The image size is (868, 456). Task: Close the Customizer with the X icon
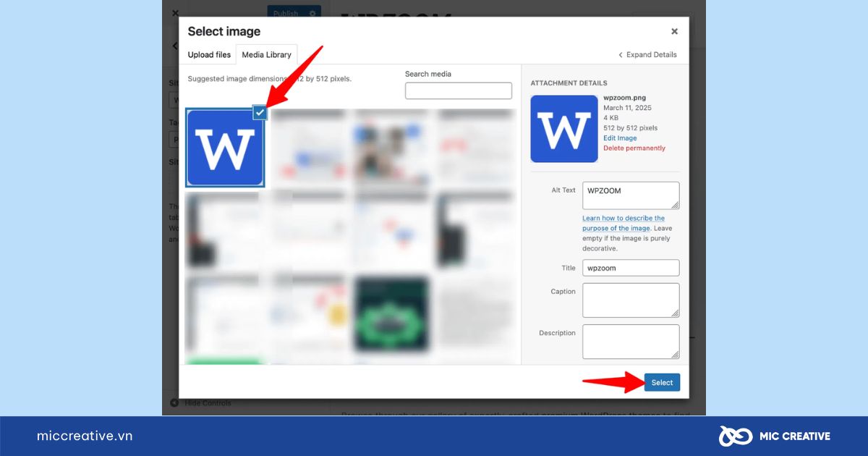pos(175,13)
